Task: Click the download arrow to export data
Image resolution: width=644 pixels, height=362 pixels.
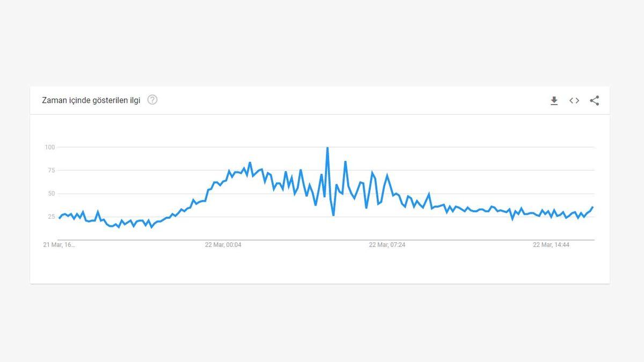Action: 553,100
